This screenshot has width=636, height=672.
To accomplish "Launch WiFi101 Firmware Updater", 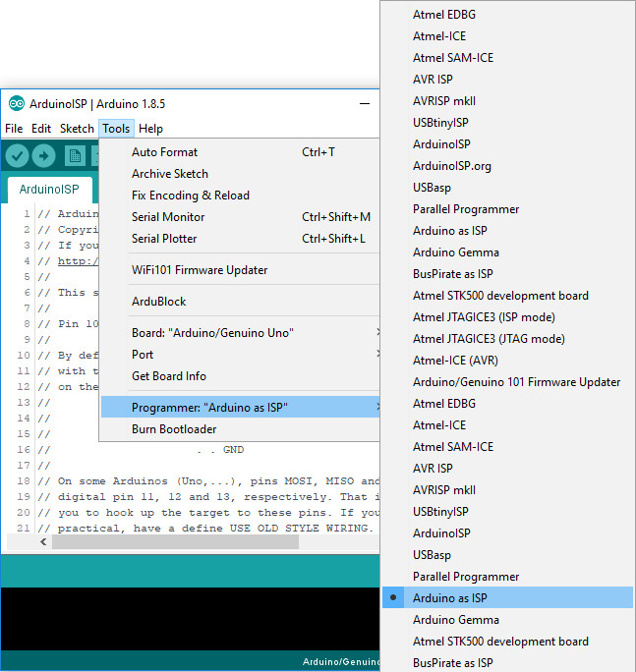I will pos(241,270).
